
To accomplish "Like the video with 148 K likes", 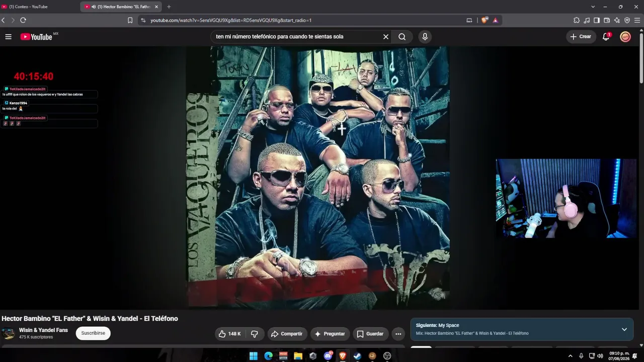I will [x=229, y=334].
